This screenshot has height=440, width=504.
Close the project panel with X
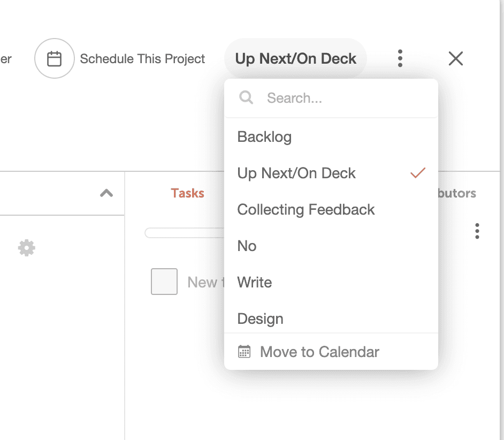[x=455, y=58]
